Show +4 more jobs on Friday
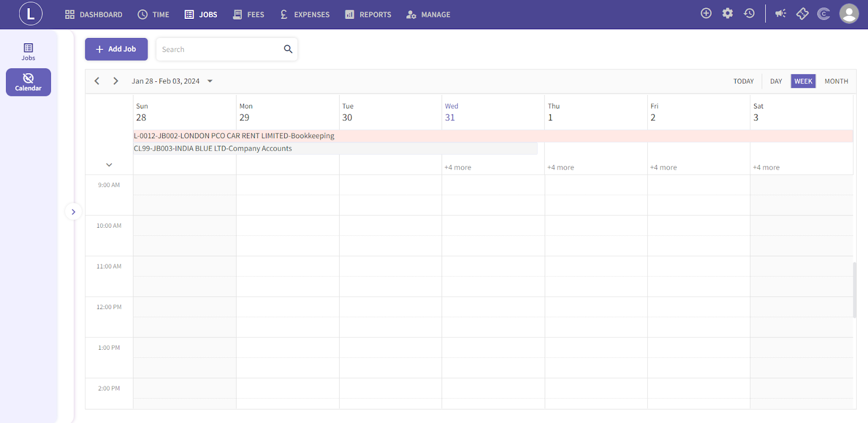Screen dimensions: 868x423 pyautogui.click(x=663, y=168)
